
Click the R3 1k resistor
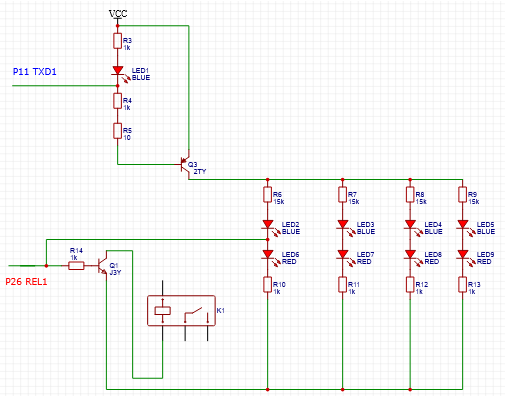click(117, 41)
